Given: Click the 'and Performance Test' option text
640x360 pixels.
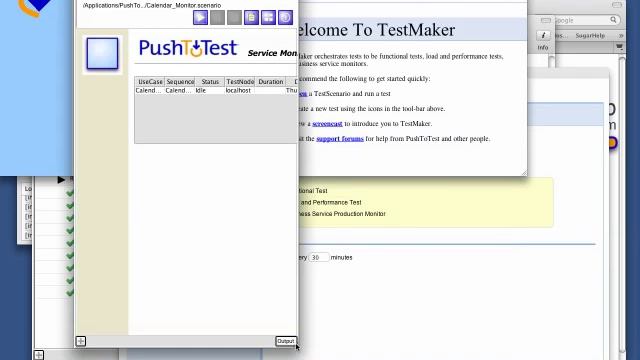Looking at the screenshot, I should [x=331, y=202].
